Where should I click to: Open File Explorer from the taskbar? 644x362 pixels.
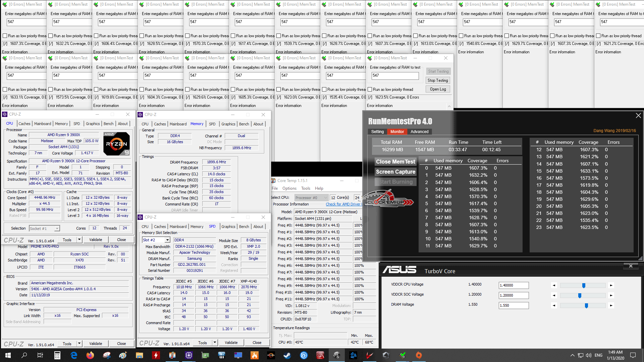tap(139, 355)
